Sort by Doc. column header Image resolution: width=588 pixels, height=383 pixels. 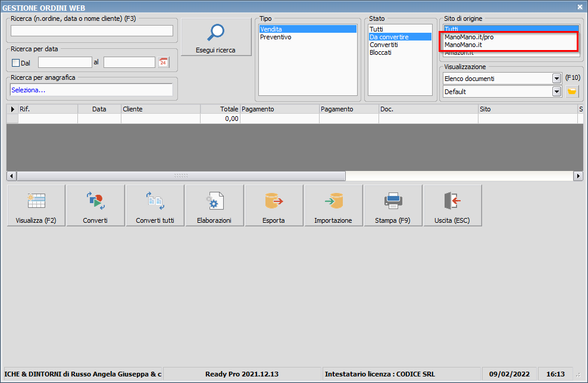pos(429,109)
